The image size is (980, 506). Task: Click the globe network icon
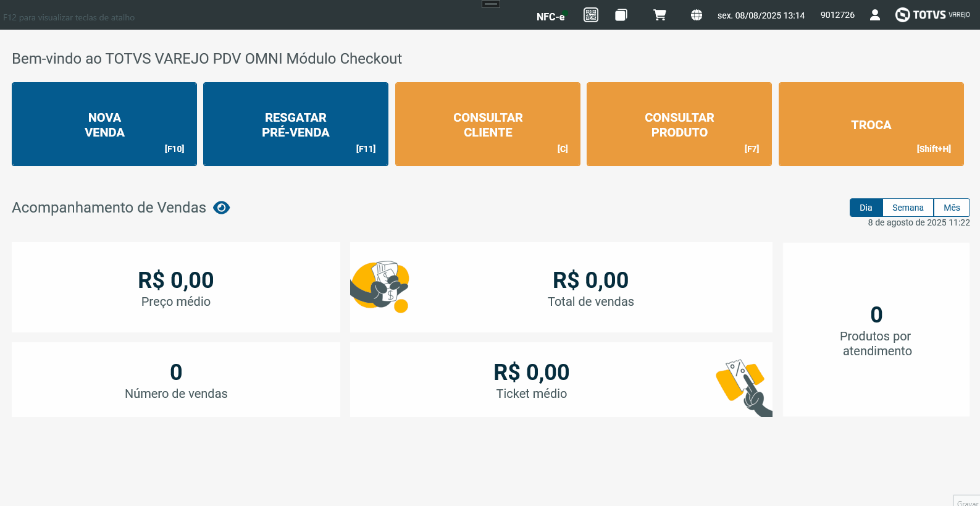tap(697, 15)
